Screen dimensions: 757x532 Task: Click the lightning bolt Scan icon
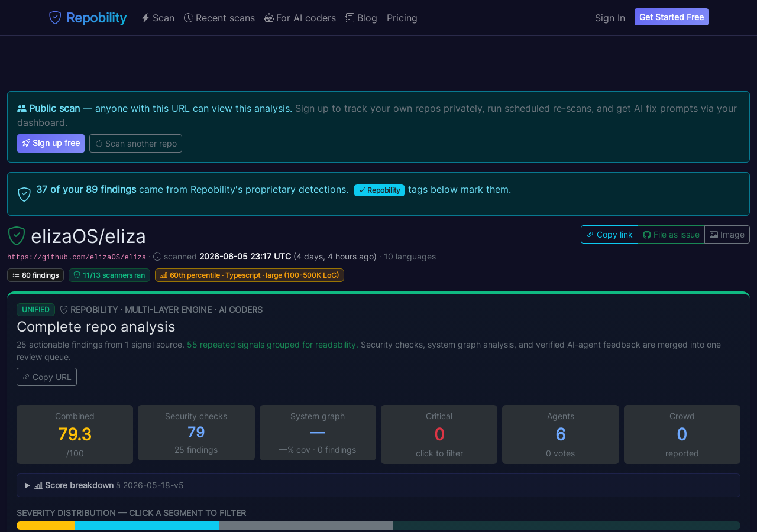(145, 18)
